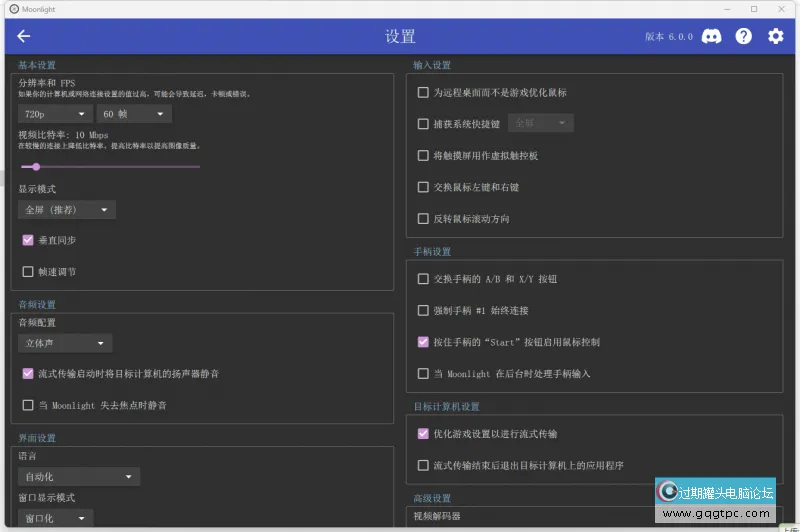Enable 强制手柄 #1 始终连接
This screenshot has height=532, width=800.
(x=423, y=311)
